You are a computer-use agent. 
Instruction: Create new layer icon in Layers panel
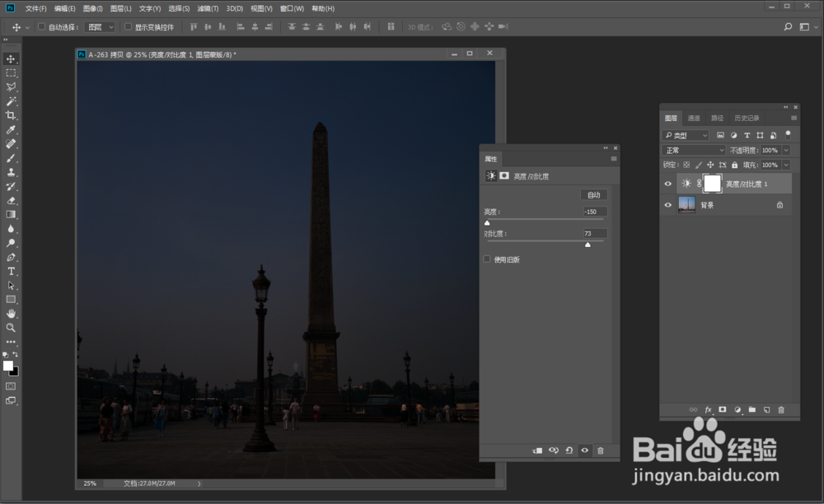click(x=766, y=410)
